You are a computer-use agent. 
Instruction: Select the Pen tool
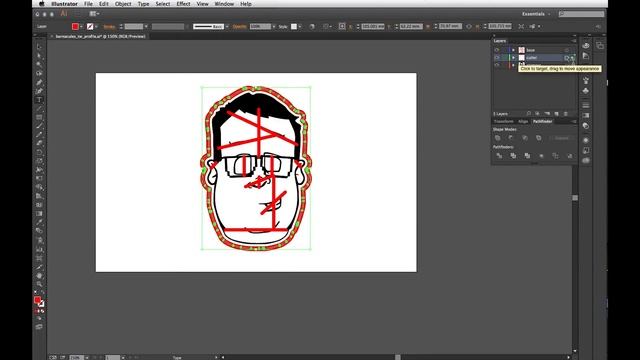[x=39, y=82]
